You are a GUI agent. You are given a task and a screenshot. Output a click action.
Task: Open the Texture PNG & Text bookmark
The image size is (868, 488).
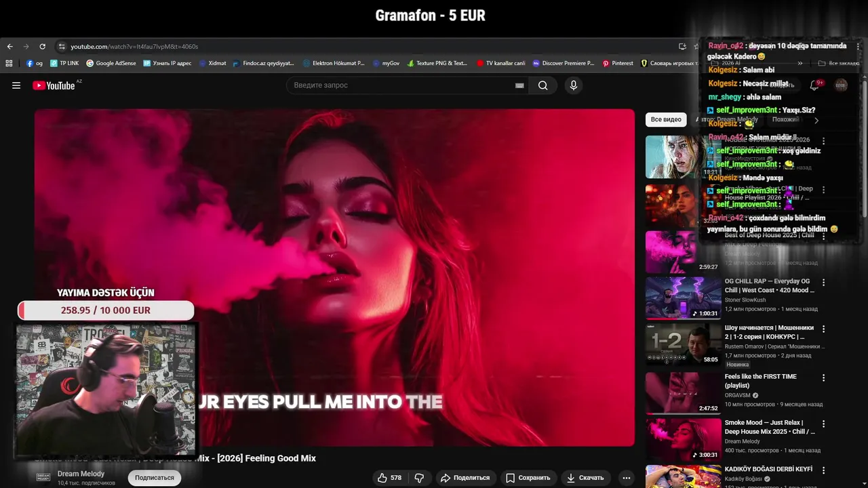(x=437, y=63)
